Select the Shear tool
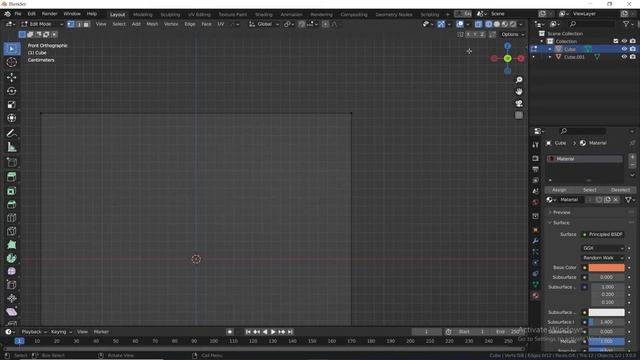640x360 pixels. [11, 312]
